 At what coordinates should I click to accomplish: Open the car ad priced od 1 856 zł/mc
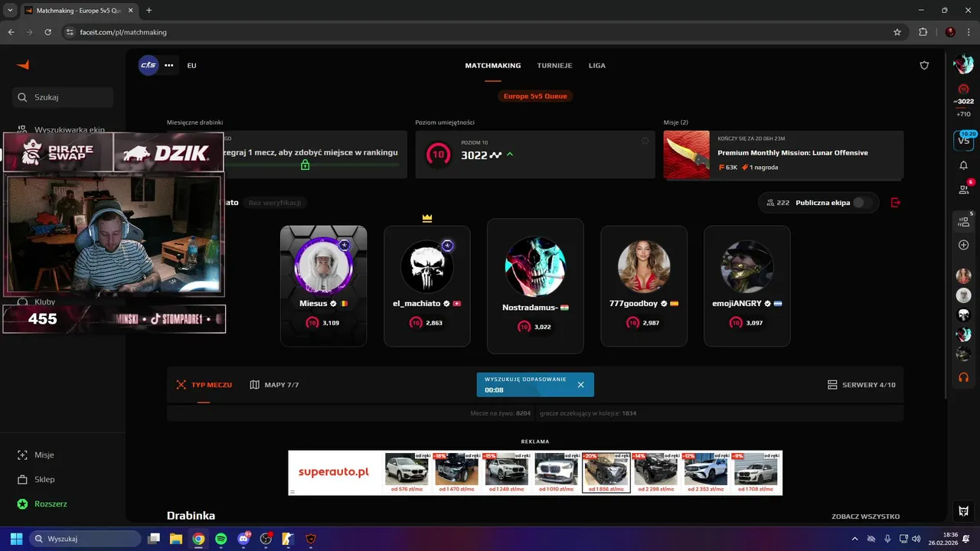[x=606, y=473]
